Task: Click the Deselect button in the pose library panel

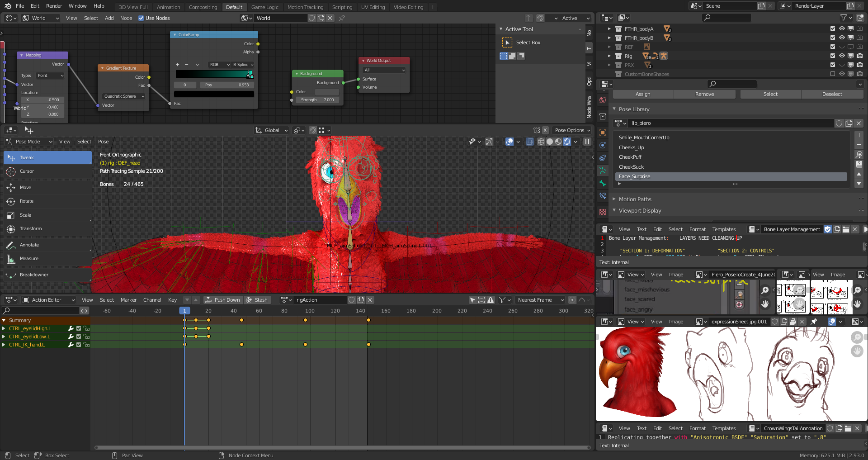Action: pos(832,94)
